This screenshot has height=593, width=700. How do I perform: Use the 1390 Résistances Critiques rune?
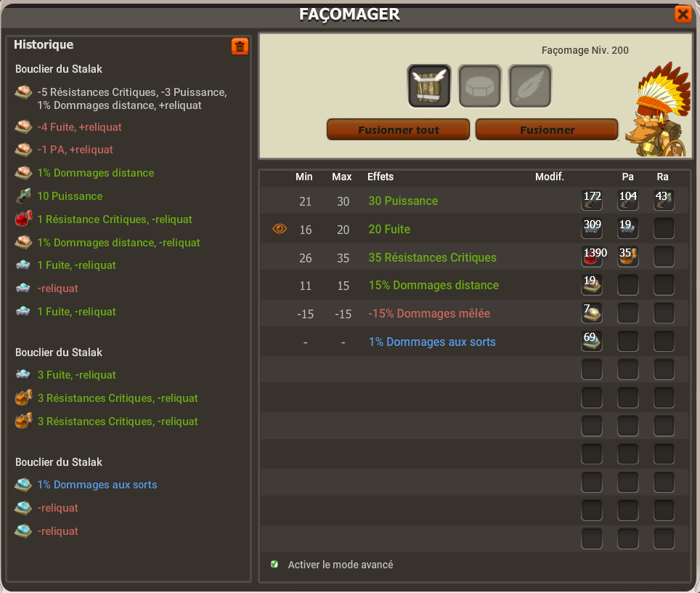pos(592,257)
